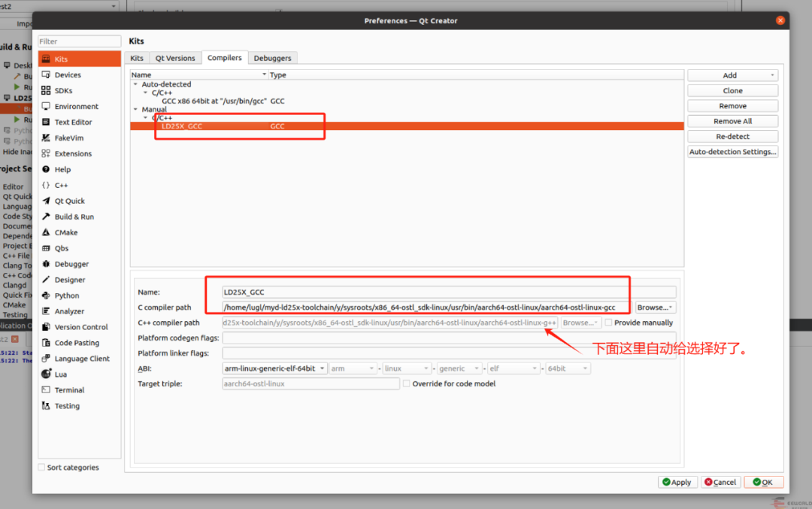Viewport: 812px width, 509px height.
Task: Open the generic flavor dropdown
Action: pyautogui.click(x=459, y=368)
